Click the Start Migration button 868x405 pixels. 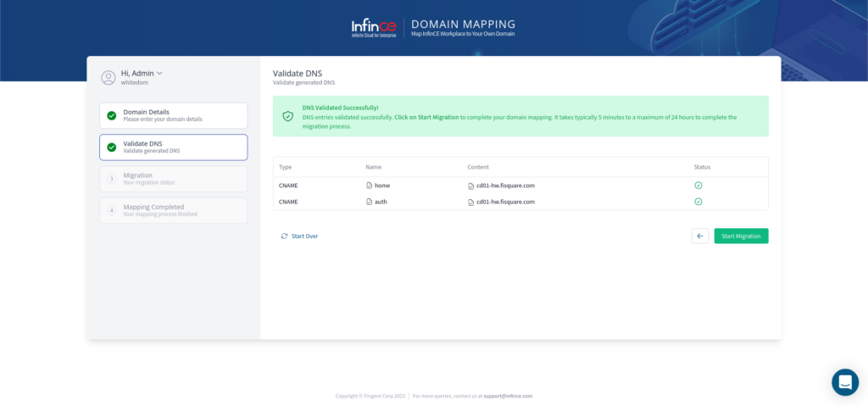[741, 236]
